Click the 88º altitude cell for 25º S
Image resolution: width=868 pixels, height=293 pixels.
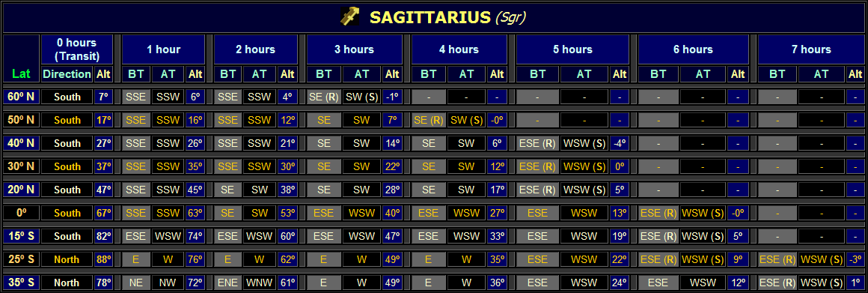pos(103,260)
